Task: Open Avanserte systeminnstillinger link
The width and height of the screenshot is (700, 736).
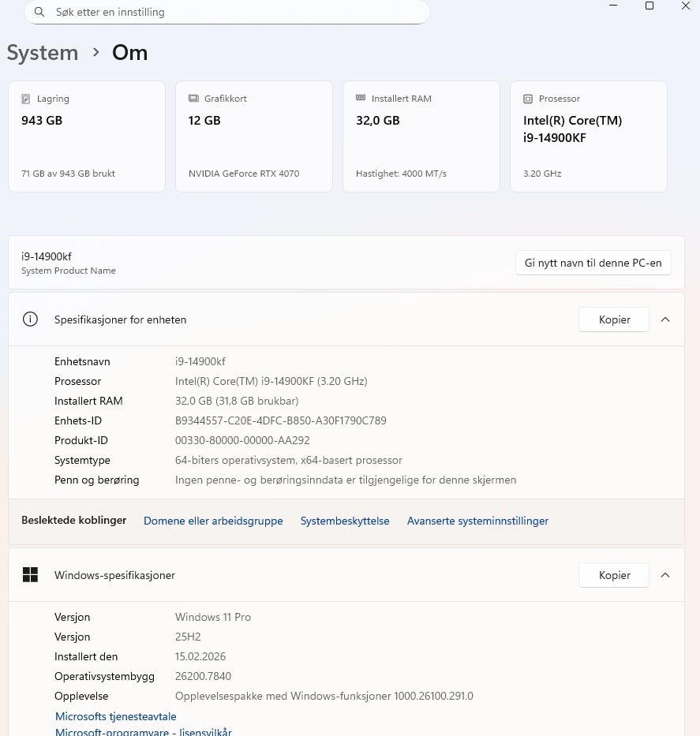Action: click(477, 521)
